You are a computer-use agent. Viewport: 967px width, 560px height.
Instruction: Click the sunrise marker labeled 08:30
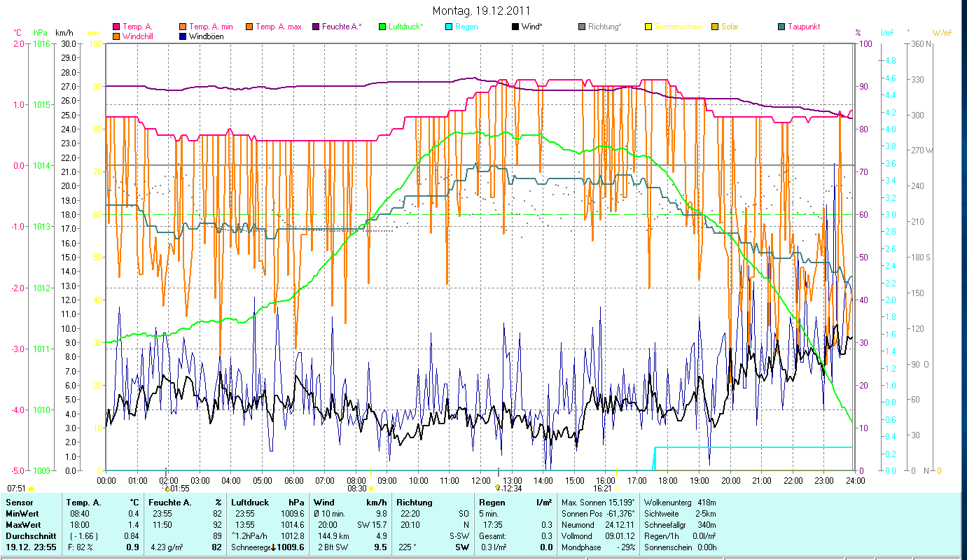tap(371, 488)
